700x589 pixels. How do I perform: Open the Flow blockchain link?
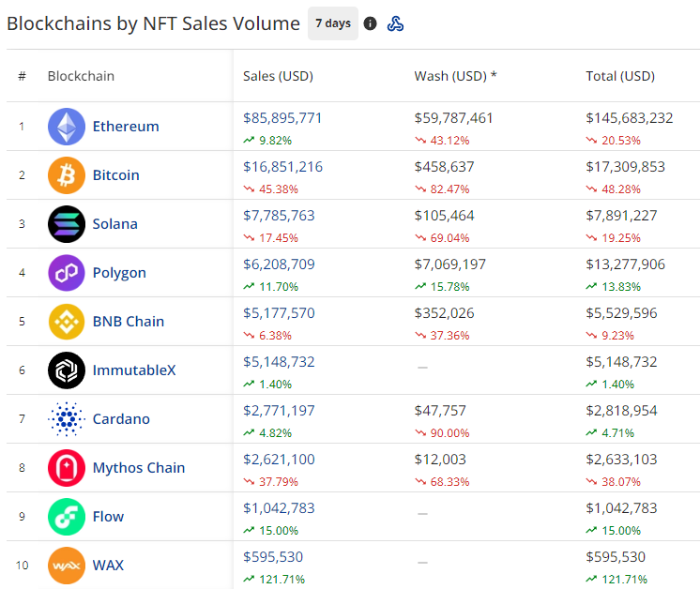point(108,517)
